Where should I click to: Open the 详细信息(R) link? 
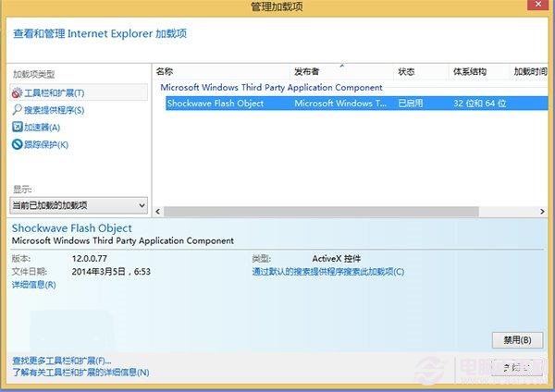click(33, 285)
